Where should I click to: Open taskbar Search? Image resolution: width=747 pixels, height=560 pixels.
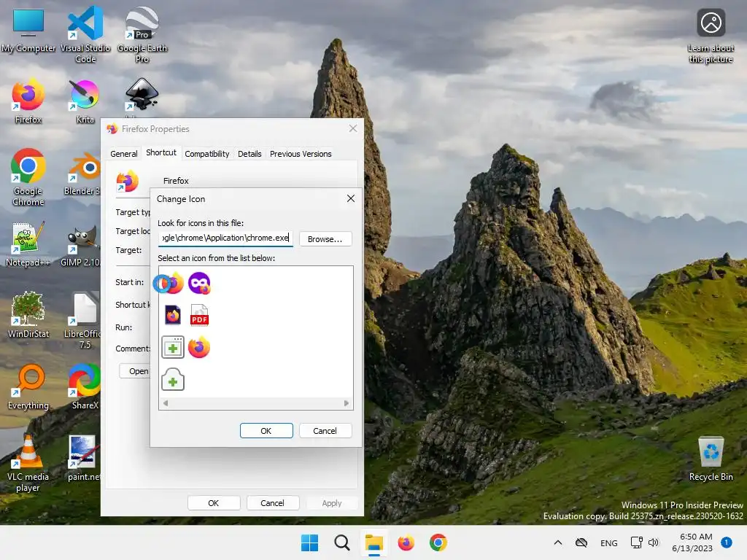click(341, 542)
